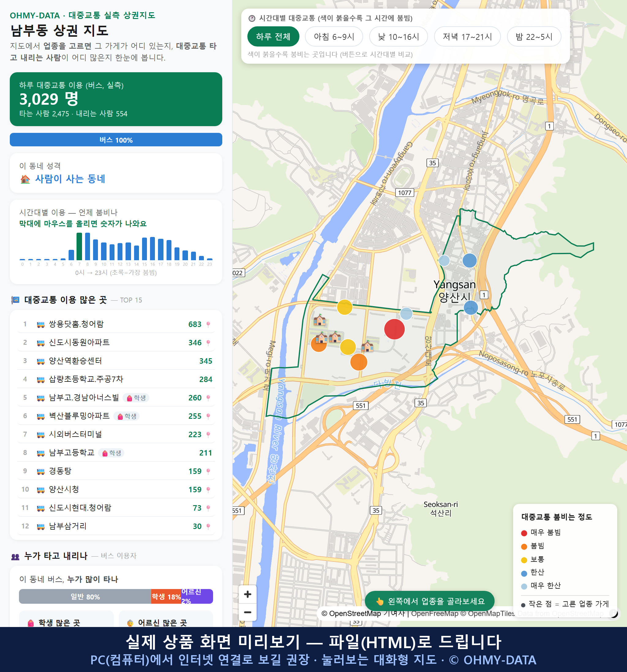Switch to the 저녁 17~21시 time filter
The image size is (627, 672).
(x=467, y=36)
